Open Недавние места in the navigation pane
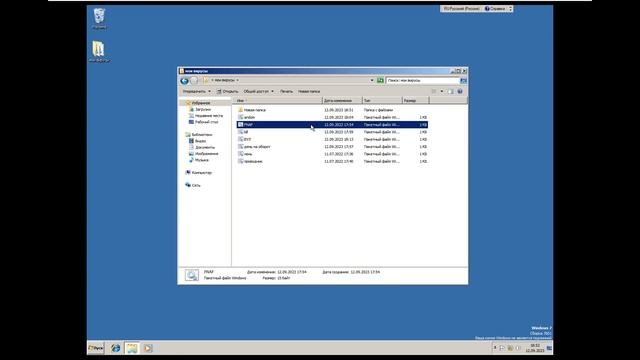The width and height of the screenshot is (640, 360). [x=209, y=116]
